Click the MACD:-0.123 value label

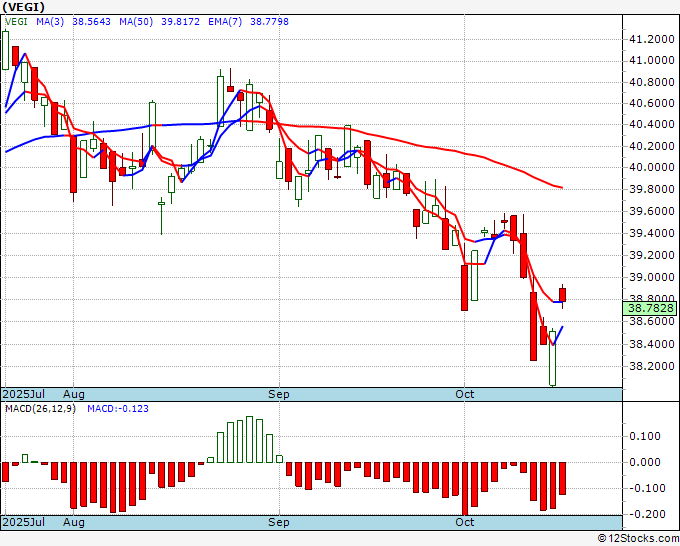coord(118,409)
